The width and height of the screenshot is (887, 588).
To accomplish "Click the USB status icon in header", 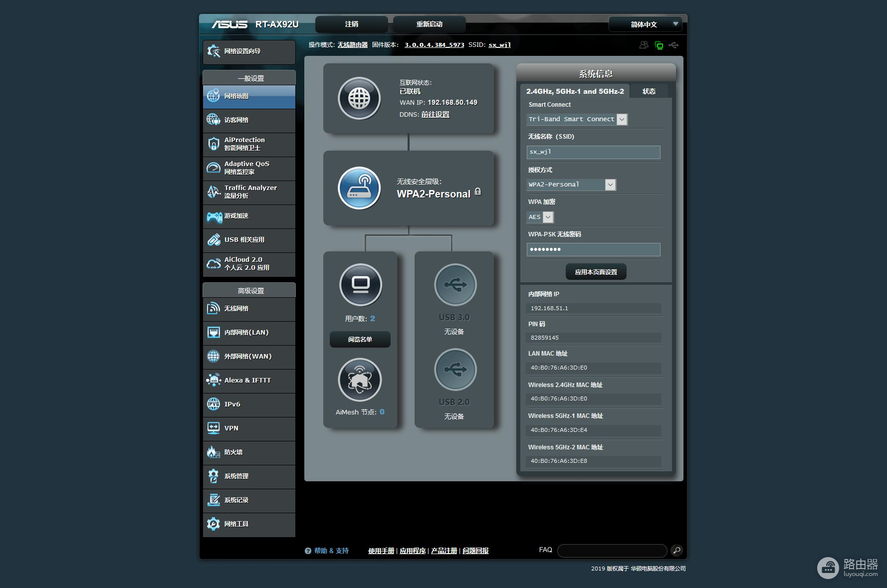I will [673, 45].
